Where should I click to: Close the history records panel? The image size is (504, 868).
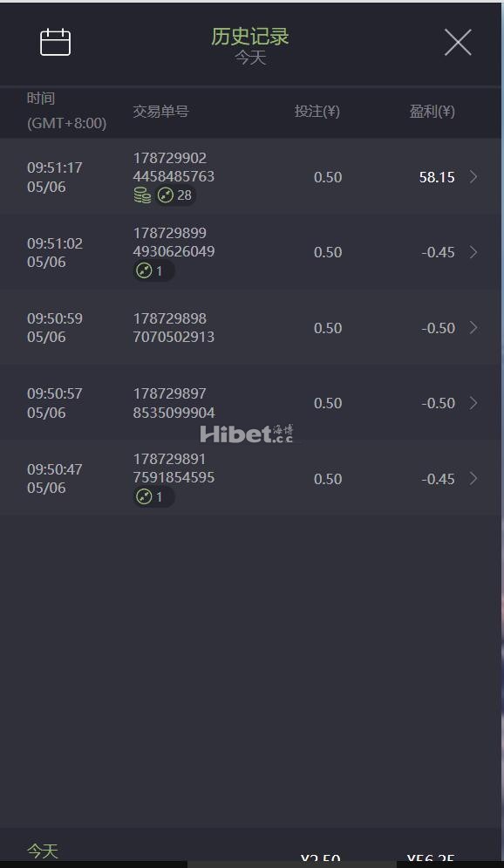tap(458, 42)
